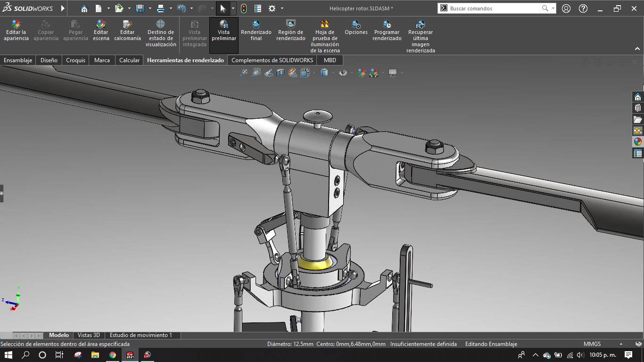Open the Croquis tab

[x=75, y=60]
